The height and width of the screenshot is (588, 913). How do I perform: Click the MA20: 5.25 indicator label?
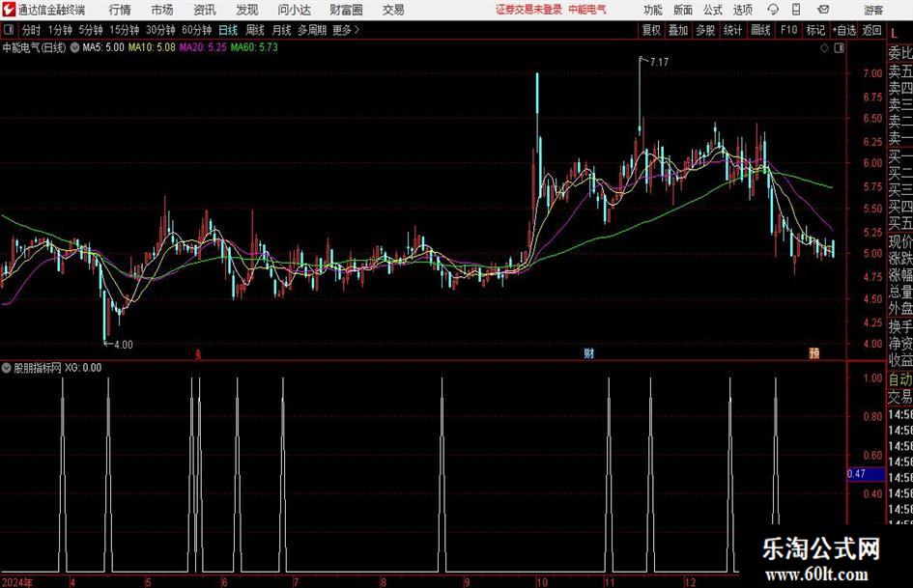click(x=203, y=47)
